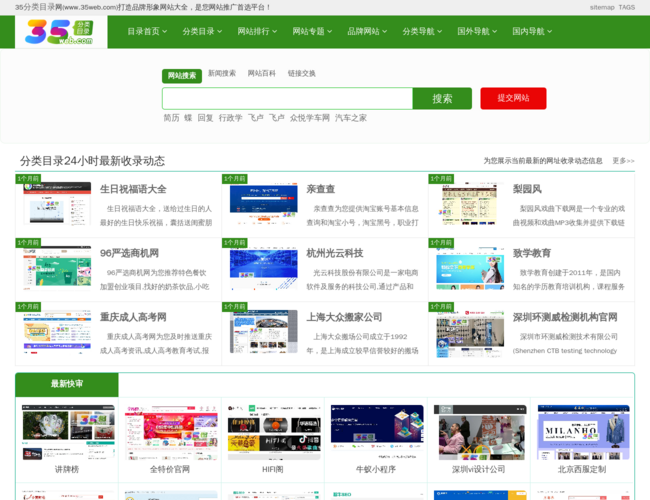The image size is (650, 500).
Task: Open the 深圳环测威检测机构官网 title link
Action: (x=565, y=317)
